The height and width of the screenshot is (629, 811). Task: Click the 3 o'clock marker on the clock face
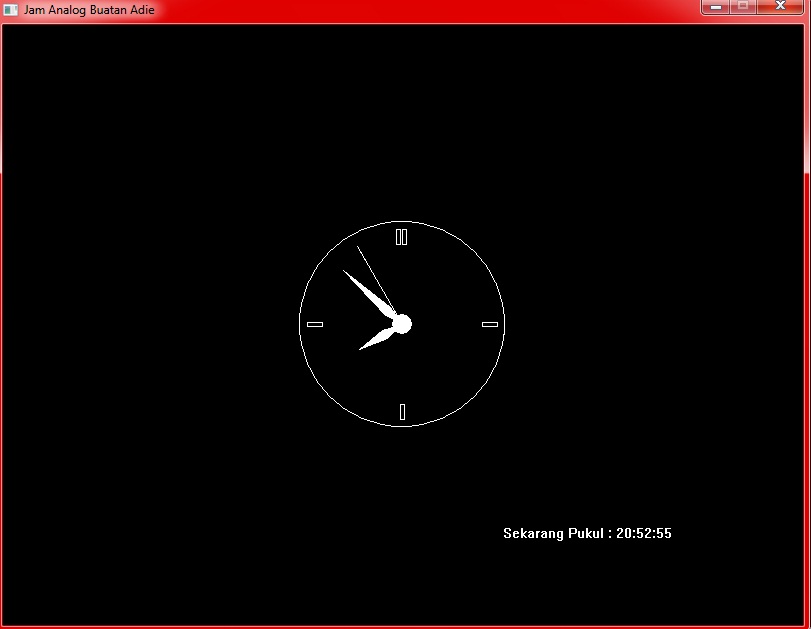tap(489, 324)
